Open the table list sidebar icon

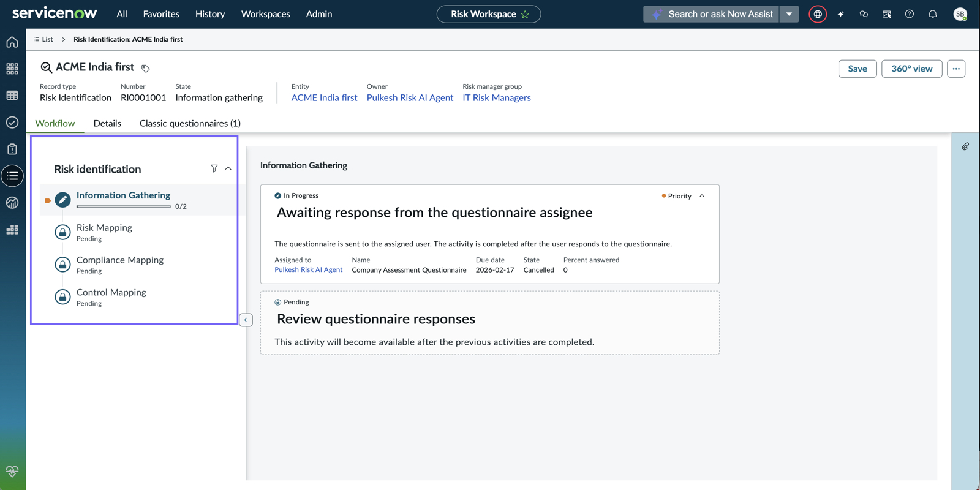tap(12, 96)
